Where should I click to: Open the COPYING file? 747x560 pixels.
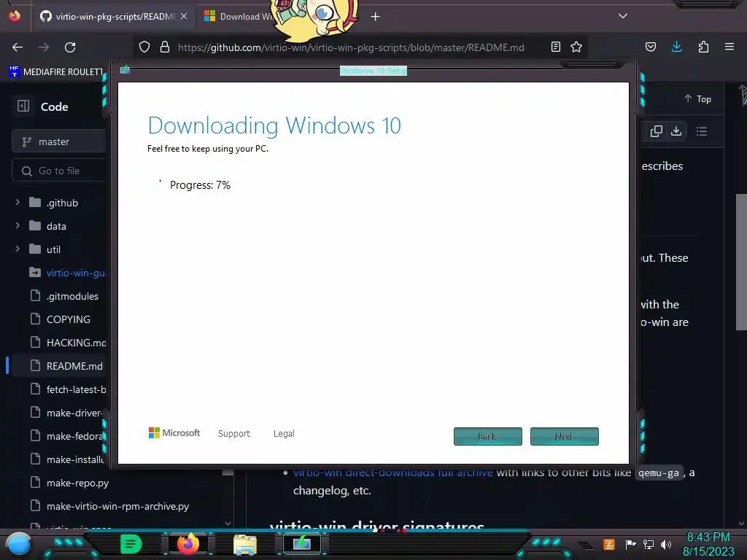pos(68,319)
